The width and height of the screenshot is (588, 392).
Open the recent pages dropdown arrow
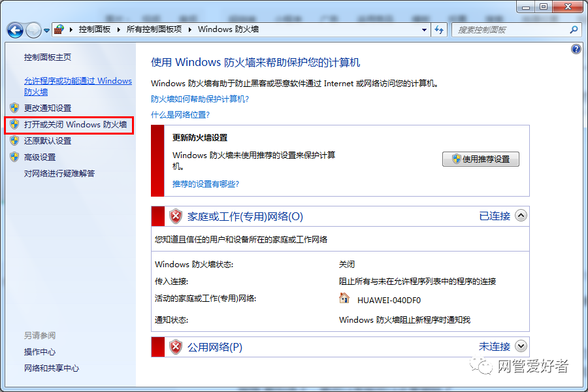click(x=46, y=31)
